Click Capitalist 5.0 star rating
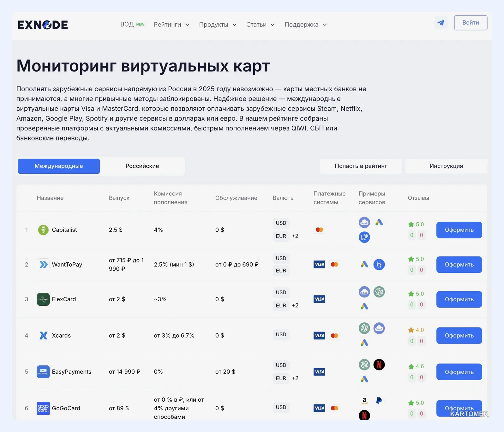The width and height of the screenshot is (504, 432). pos(416,225)
